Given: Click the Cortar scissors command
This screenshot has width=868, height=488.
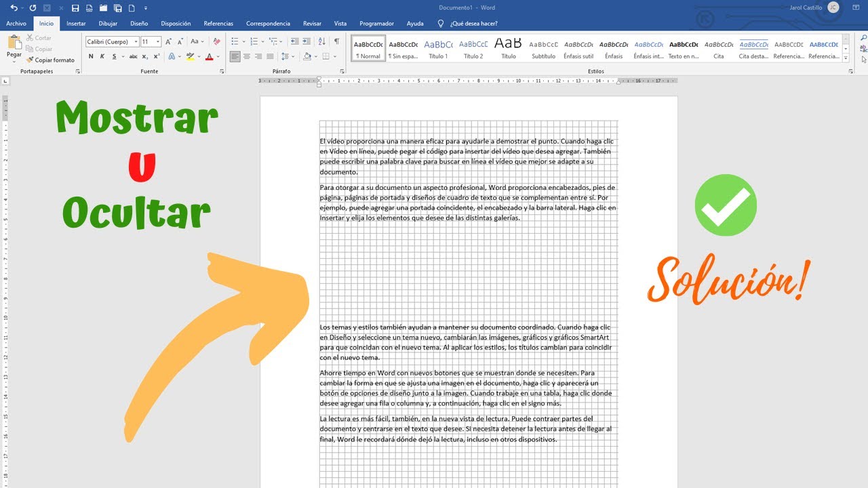Looking at the screenshot, I should (39, 38).
